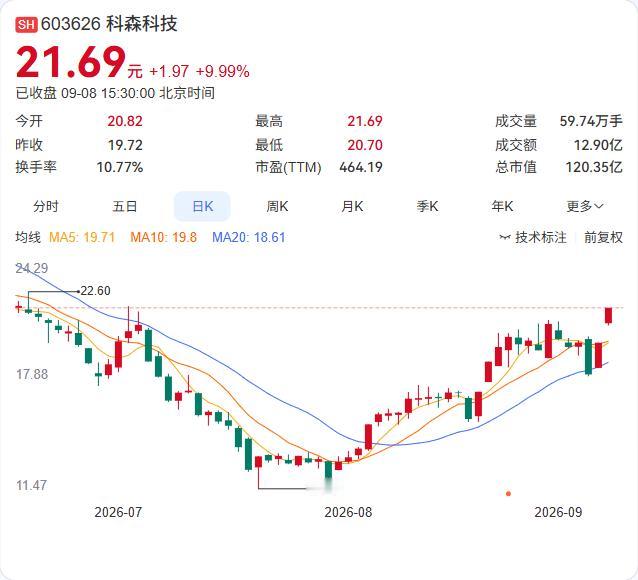Viewport: 638px width, 580px height.
Task: Click the stock title 603626 科森科技
Action: 109,24
